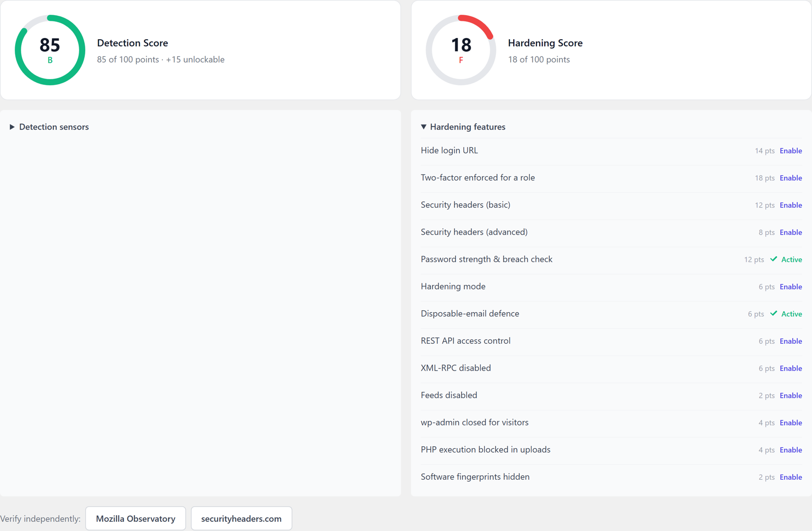The image size is (812, 531).
Task: Click Active status for Password strength check
Action: 786,259
